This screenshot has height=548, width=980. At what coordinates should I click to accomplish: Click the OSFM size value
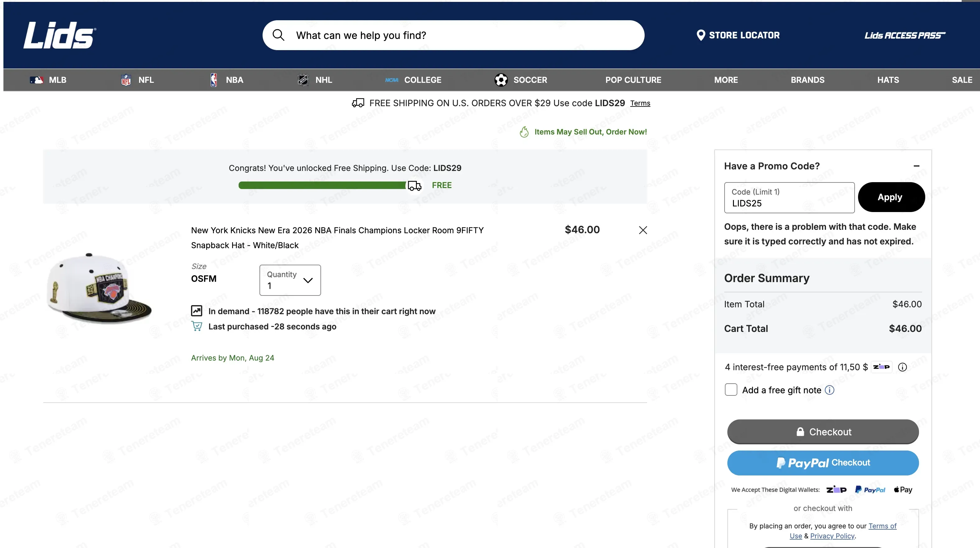[203, 278]
